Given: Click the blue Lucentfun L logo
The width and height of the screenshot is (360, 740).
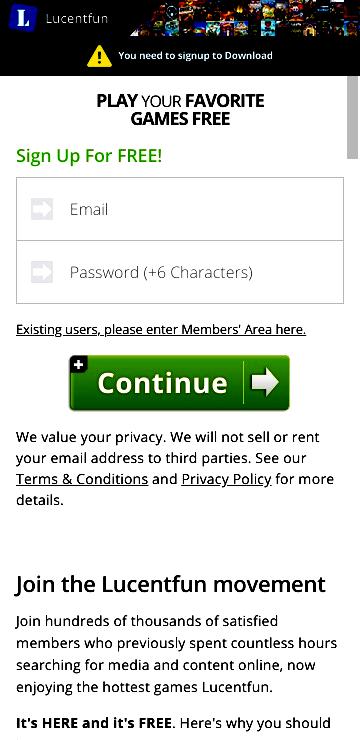Looking at the screenshot, I should point(23,17).
